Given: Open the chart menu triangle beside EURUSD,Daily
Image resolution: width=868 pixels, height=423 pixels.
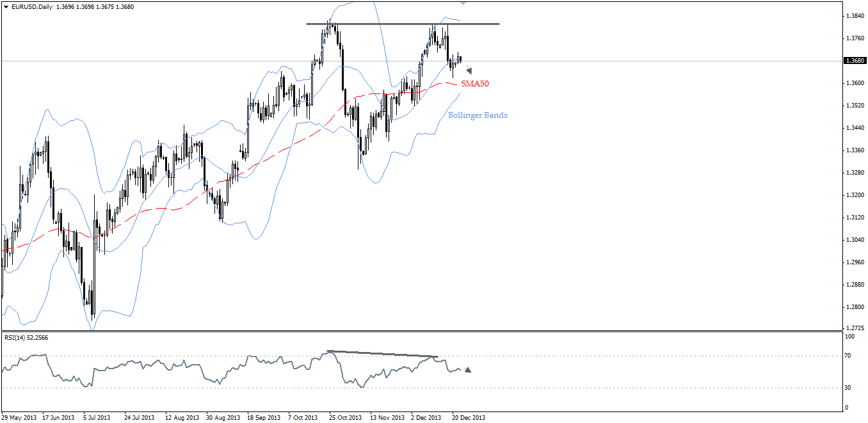Looking at the screenshot, I should (x=6, y=6).
